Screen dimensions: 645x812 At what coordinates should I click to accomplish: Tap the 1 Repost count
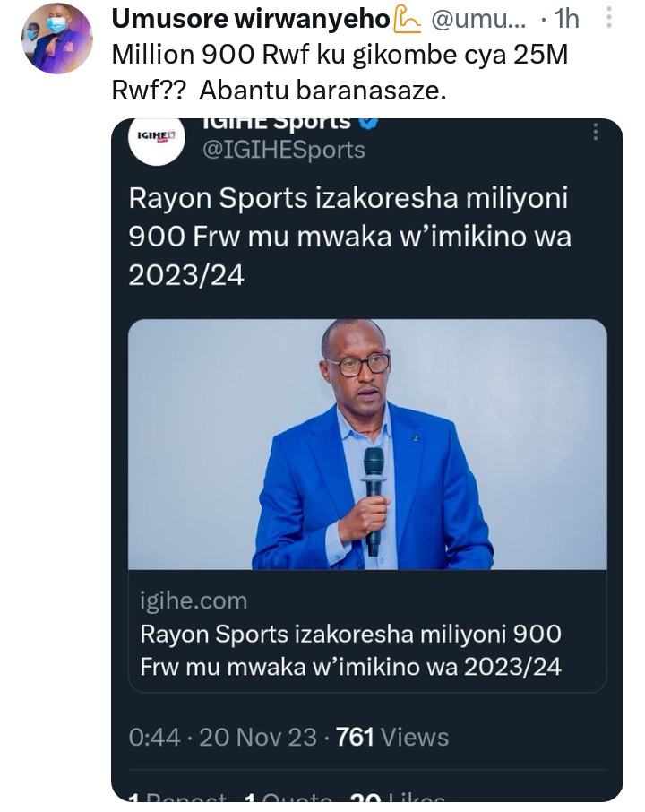177,796
